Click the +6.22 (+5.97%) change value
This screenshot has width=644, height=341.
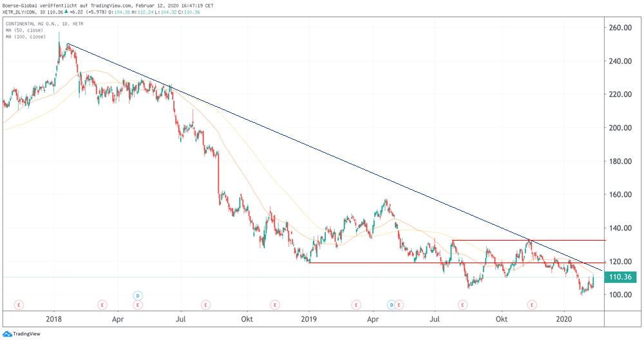(88, 12)
